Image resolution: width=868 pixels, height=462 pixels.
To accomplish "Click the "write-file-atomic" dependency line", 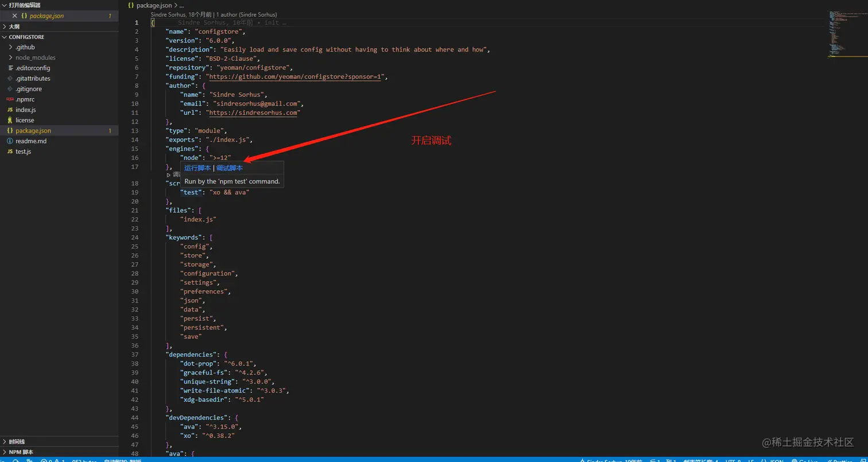I will coord(235,391).
